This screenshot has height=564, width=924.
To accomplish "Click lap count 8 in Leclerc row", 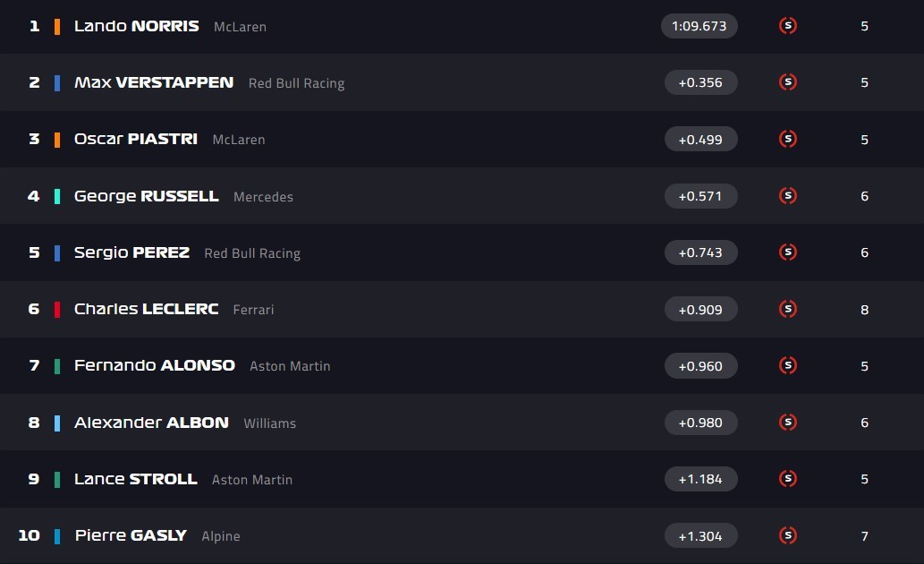I will click(864, 310).
